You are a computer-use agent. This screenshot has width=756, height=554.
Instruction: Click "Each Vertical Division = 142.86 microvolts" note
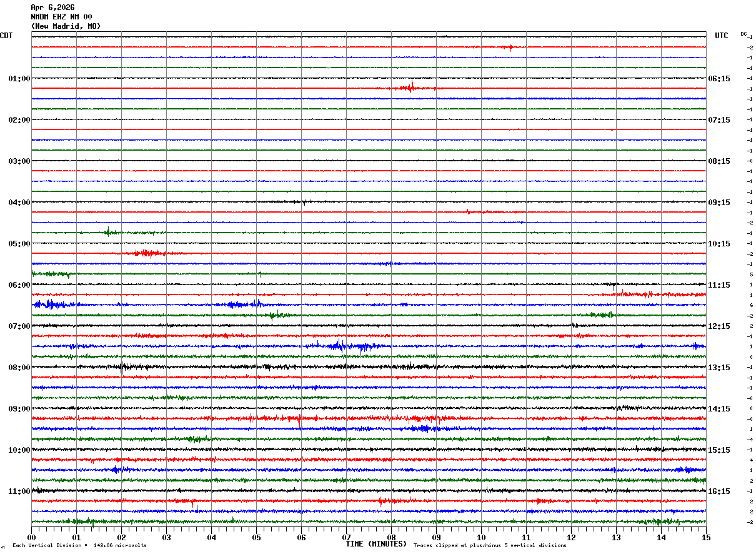tap(79, 546)
